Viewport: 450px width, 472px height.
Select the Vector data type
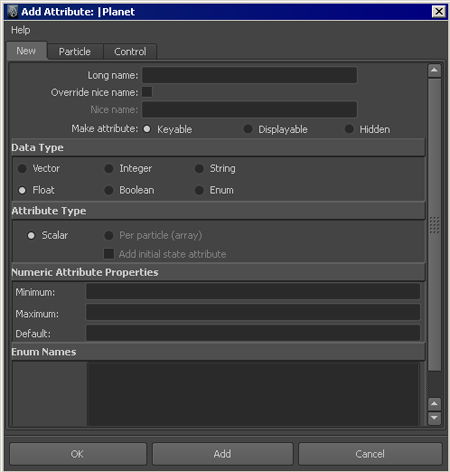(22, 169)
